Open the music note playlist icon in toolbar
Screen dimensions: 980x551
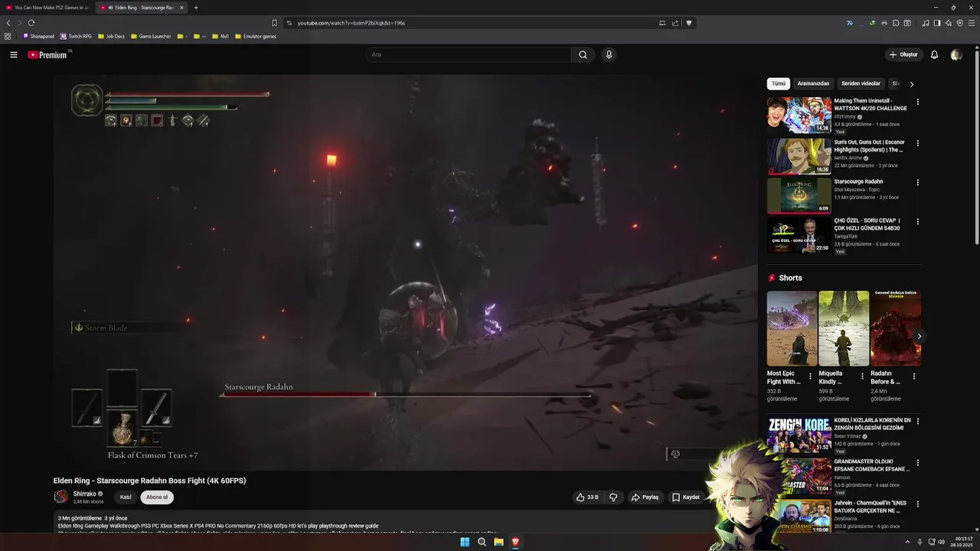click(926, 23)
